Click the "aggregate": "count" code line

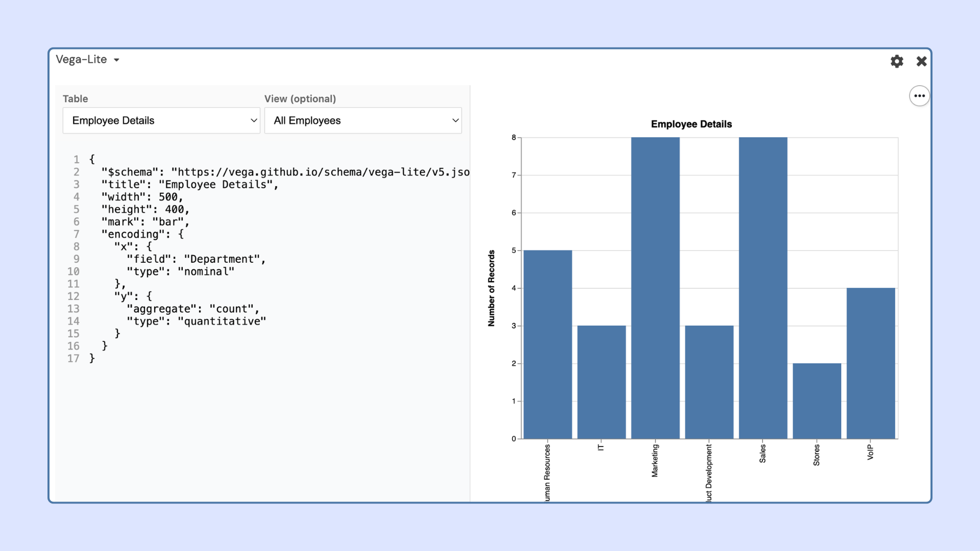(193, 309)
